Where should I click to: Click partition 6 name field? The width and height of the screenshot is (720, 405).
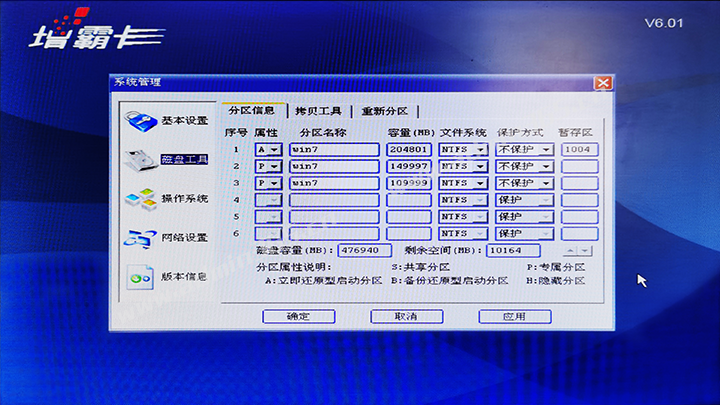tap(334, 234)
